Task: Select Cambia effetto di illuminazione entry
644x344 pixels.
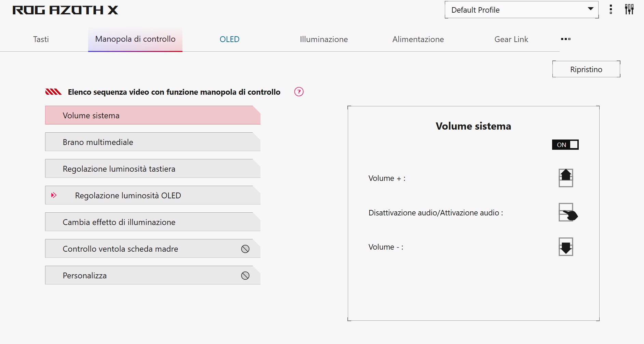Action: pyautogui.click(x=153, y=222)
